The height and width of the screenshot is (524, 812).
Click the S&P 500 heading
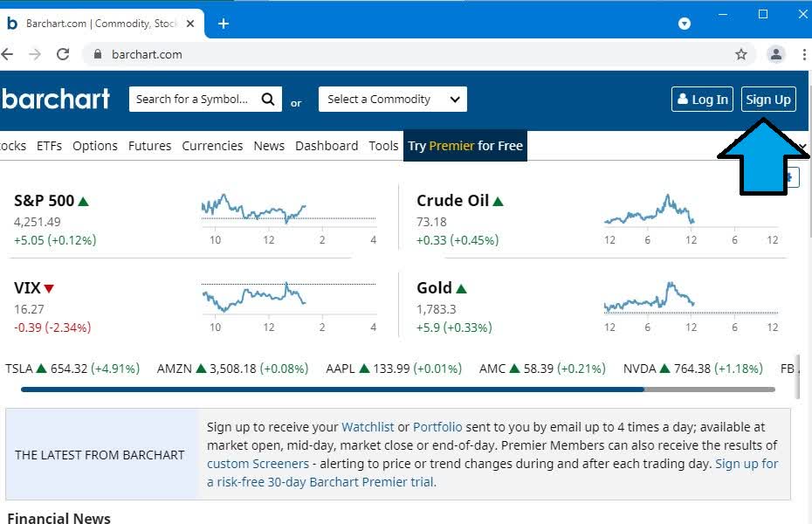(x=44, y=200)
